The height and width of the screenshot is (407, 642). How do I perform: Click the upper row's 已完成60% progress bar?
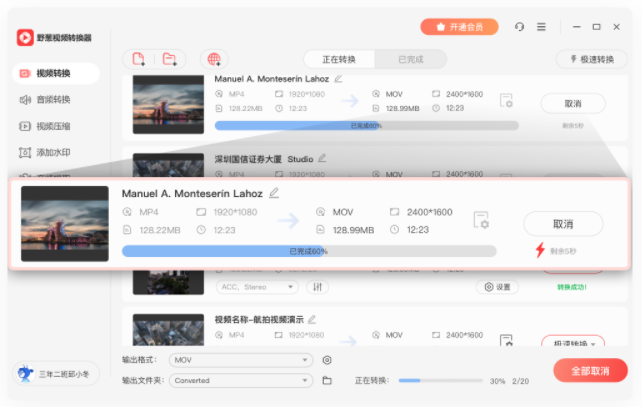point(366,125)
